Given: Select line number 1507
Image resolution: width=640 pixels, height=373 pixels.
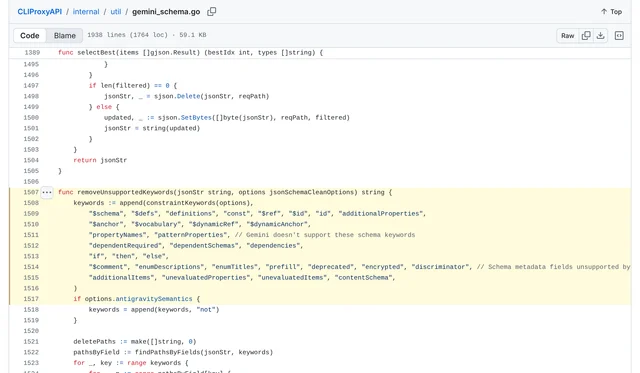Looking at the screenshot, I should pos(31,192).
